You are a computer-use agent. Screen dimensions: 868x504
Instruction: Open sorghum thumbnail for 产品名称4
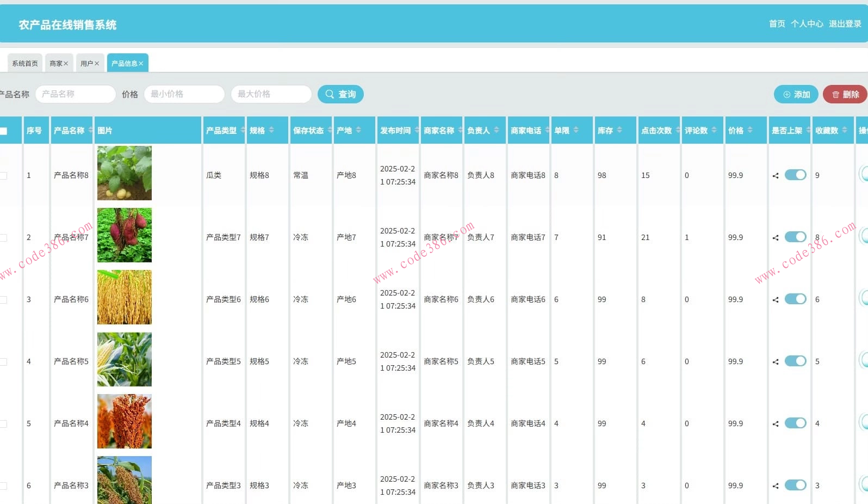coord(125,421)
